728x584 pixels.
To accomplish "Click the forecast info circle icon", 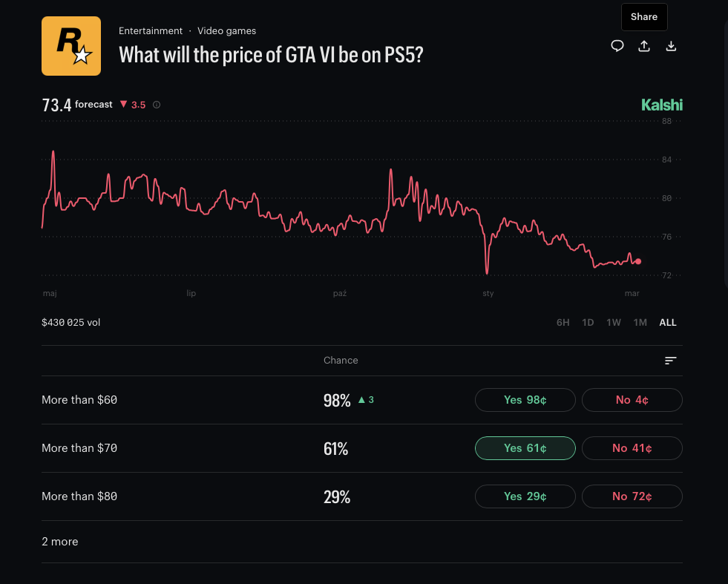I will click(157, 105).
